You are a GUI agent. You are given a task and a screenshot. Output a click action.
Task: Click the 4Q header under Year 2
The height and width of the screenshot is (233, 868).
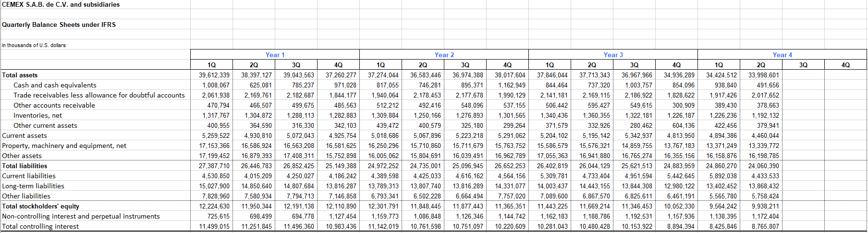click(508, 65)
